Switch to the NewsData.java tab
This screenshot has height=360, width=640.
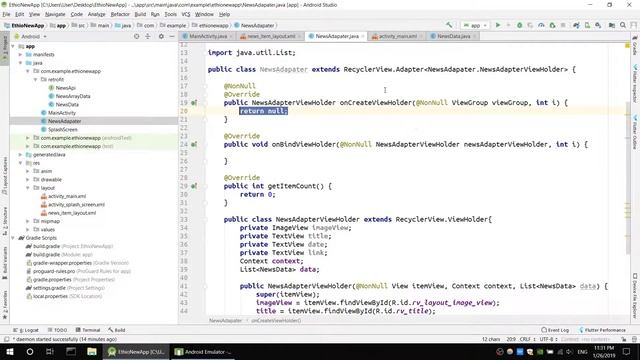(453, 36)
